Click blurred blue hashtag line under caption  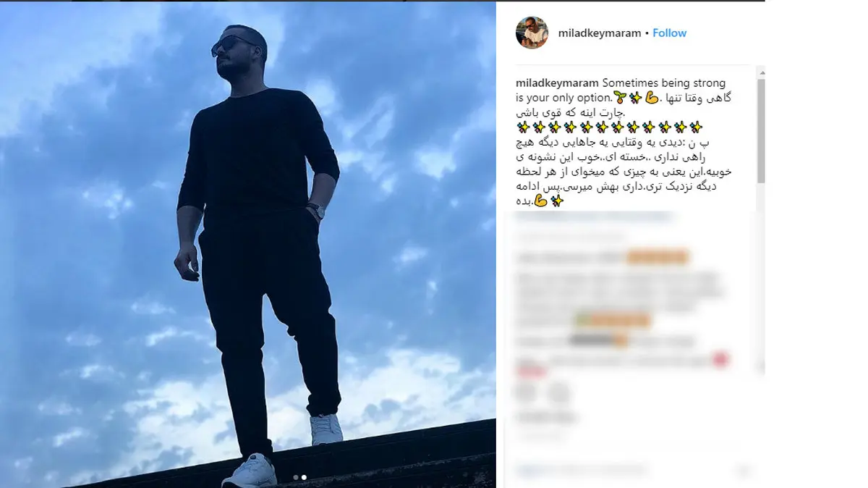(593, 216)
